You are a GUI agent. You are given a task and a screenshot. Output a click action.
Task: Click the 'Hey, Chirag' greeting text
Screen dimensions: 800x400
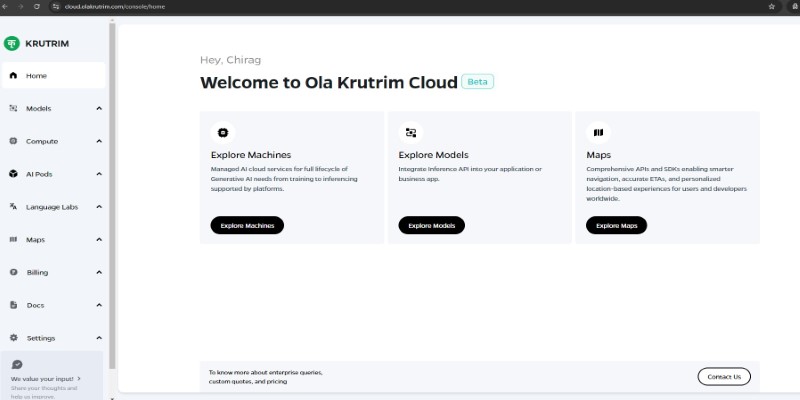(x=230, y=60)
